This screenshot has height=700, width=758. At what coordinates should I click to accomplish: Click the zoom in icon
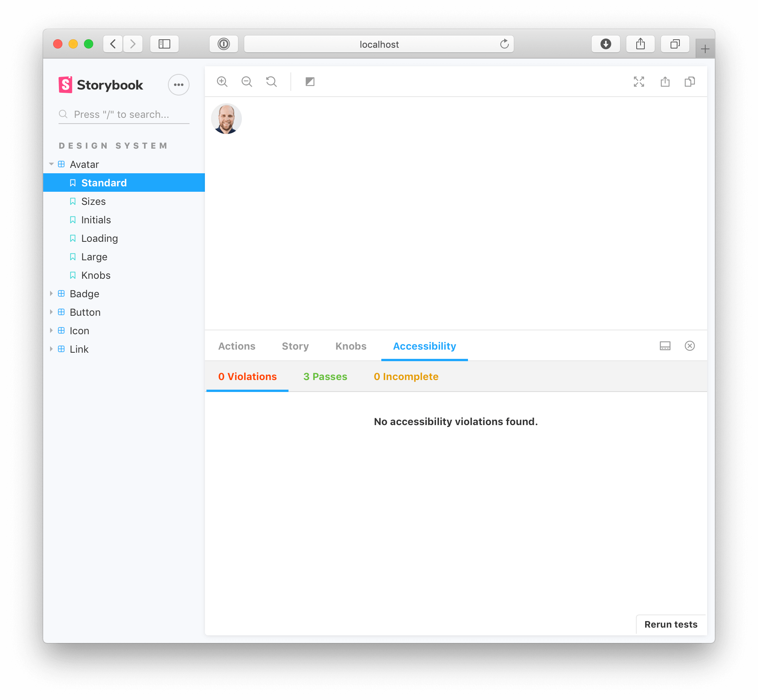coord(223,81)
